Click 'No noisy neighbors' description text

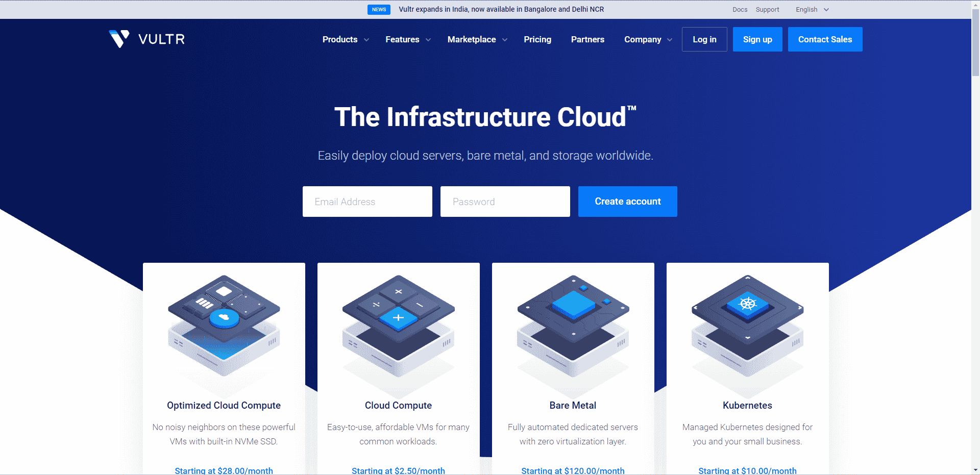pos(224,434)
